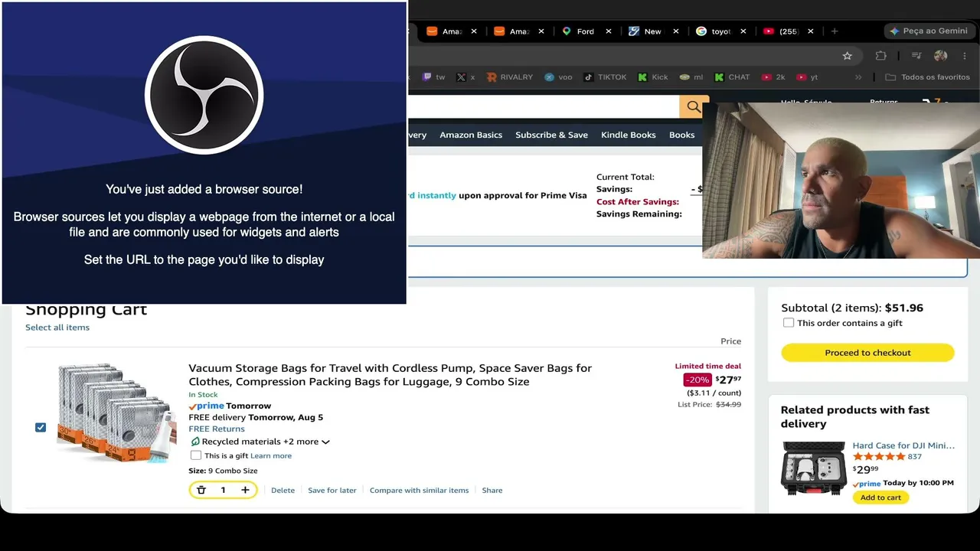Click the webcam video overlay
The width and height of the screenshot is (980, 551).
pos(841,181)
